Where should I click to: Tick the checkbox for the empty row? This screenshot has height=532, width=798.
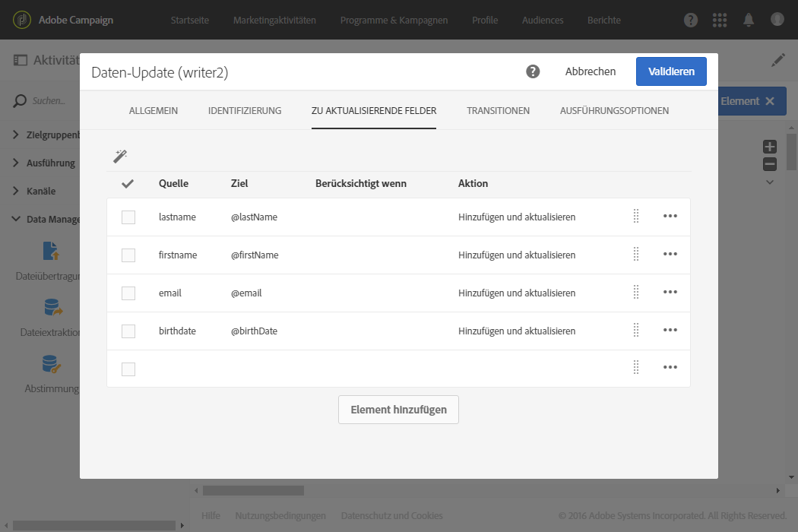(x=128, y=369)
